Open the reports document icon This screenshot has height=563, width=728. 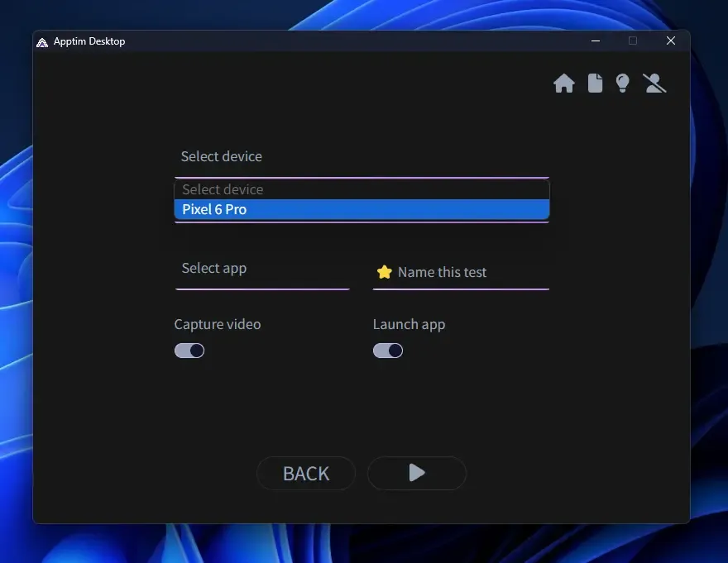tap(595, 83)
